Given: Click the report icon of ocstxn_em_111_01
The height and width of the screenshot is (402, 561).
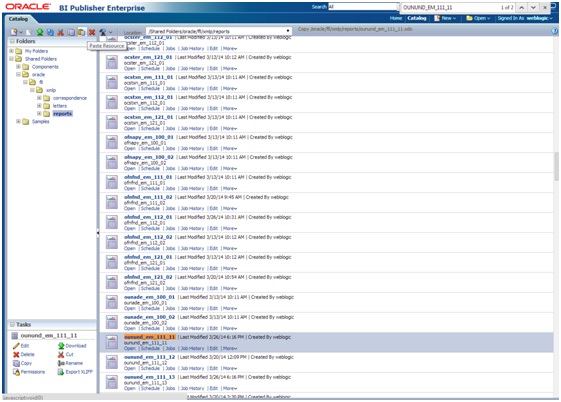Looking at the screenshot, I should coord(112,82).
